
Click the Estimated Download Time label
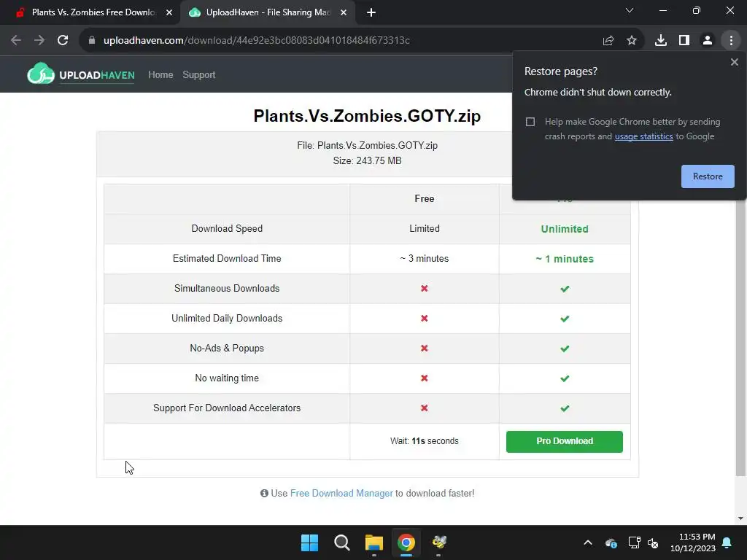click(x=227, y=259)
